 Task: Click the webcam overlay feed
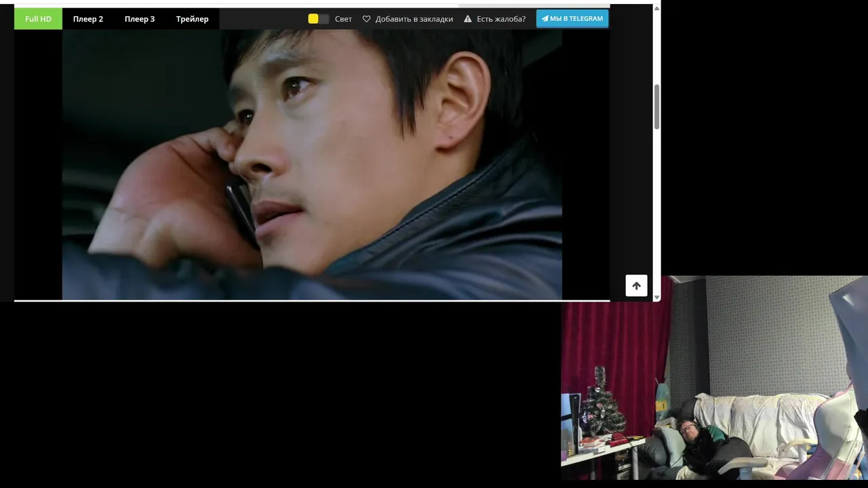(714, 378)
